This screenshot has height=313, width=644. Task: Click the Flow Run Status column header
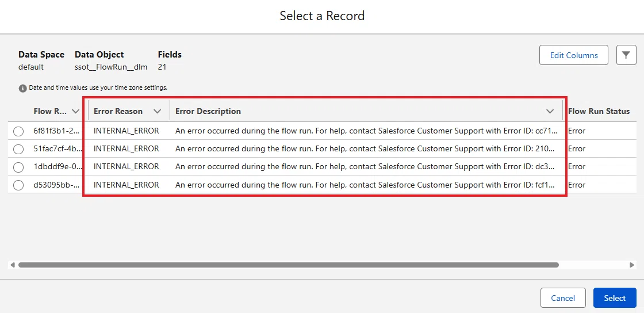coord(599,111)
